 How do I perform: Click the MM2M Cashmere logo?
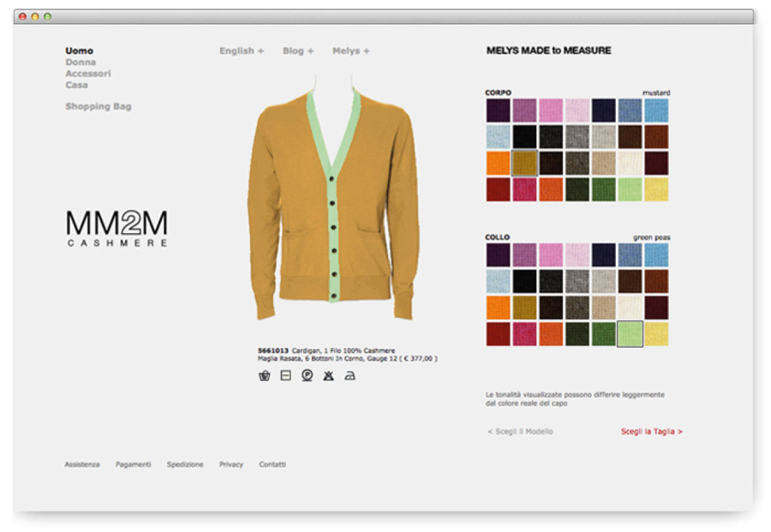pyautogui.click(x=117, y=229)
